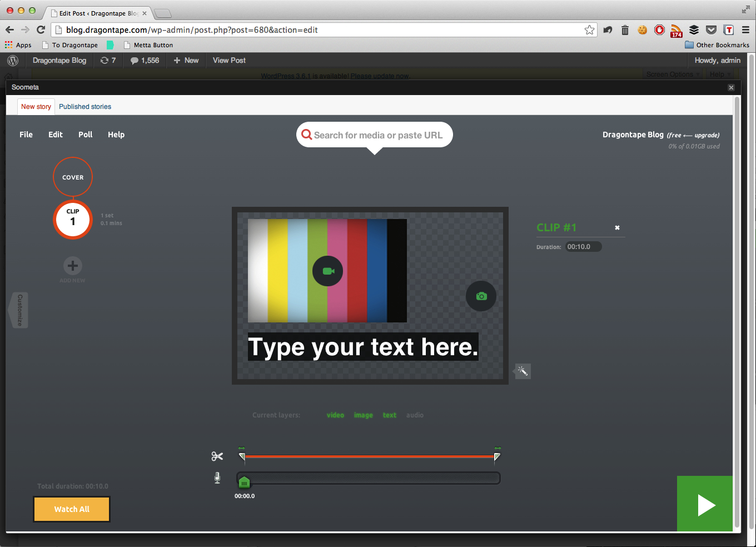
Task: Toggle the image layer
Action: pos(364,415)
